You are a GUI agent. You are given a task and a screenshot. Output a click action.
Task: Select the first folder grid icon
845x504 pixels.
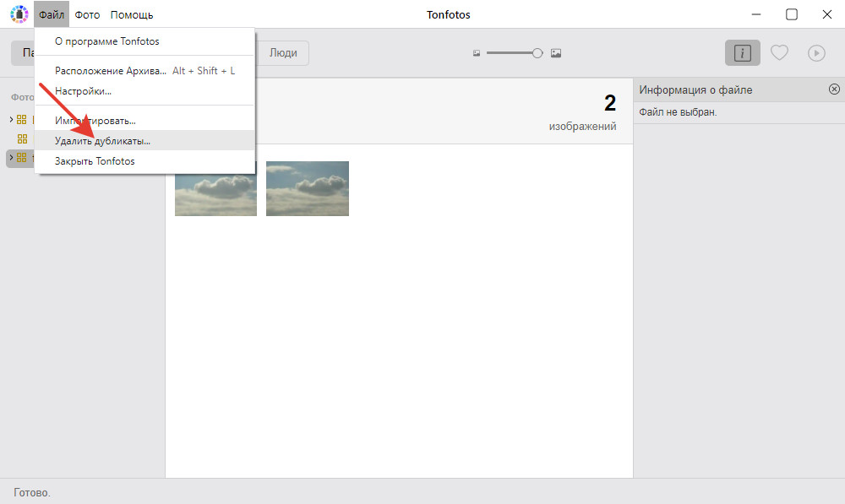click(x=22, y=120)
